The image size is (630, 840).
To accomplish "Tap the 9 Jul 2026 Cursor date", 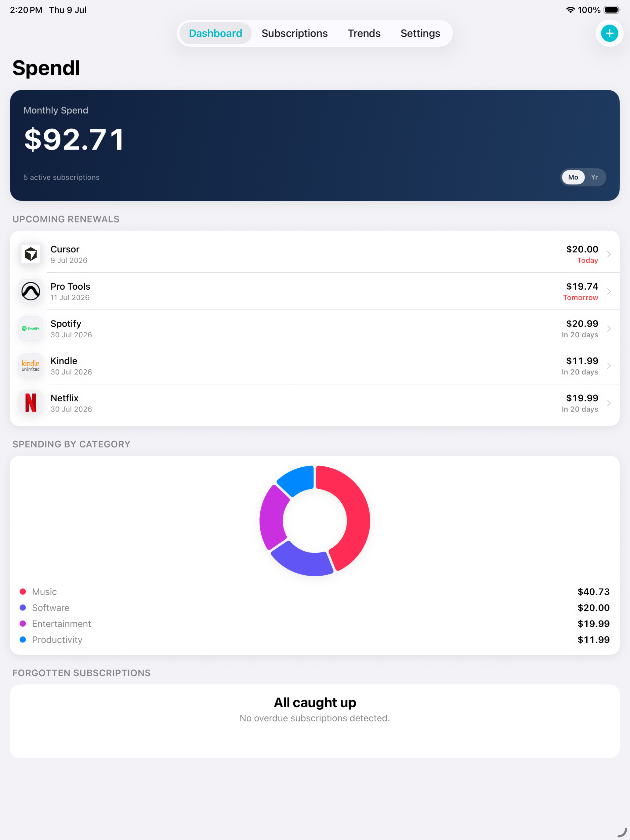I will coord(69,260).
